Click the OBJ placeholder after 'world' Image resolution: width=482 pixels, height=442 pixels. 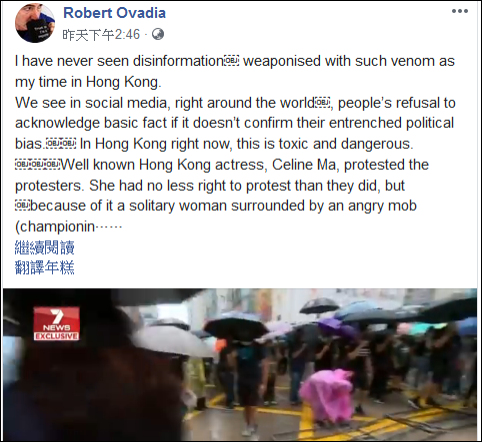(x=322, y=103)
